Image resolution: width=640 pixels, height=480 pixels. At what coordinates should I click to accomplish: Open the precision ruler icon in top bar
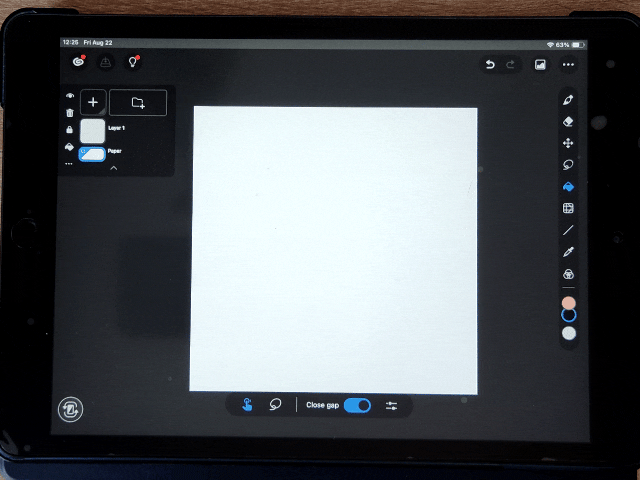[x=106, y=62]
